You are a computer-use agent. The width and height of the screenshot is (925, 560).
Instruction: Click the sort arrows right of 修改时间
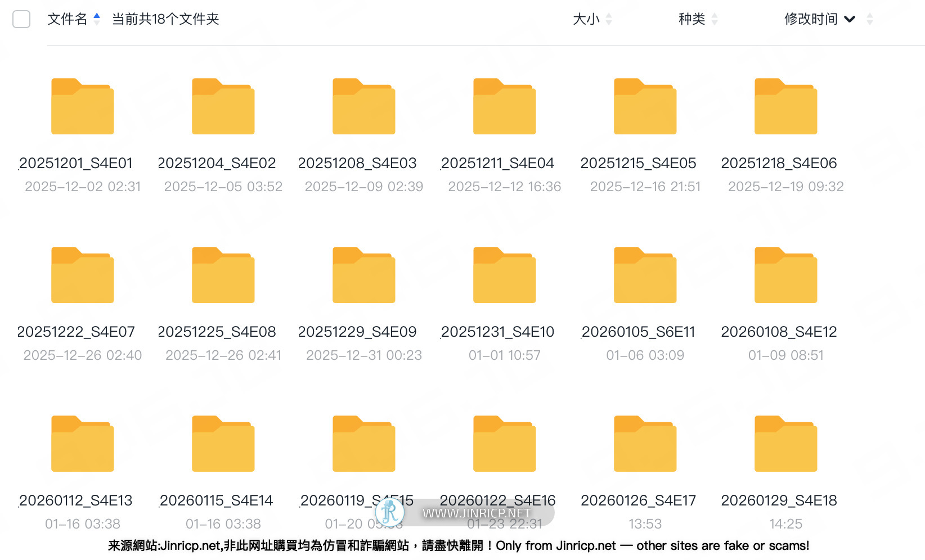870,19
